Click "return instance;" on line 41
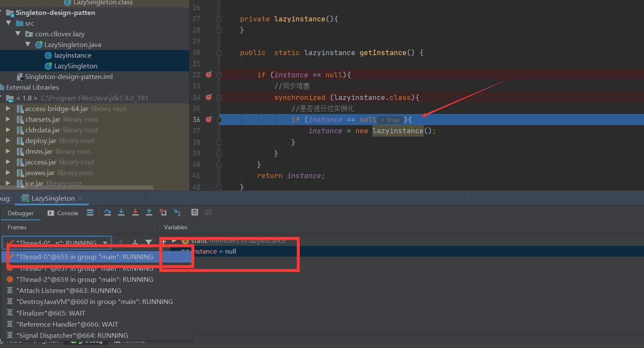 click(x=291, y=175)
